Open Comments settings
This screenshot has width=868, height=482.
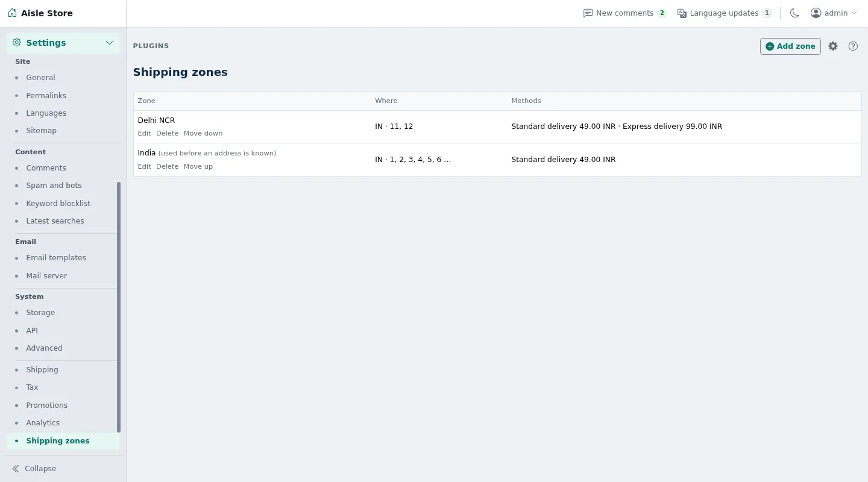coord(46,168)
